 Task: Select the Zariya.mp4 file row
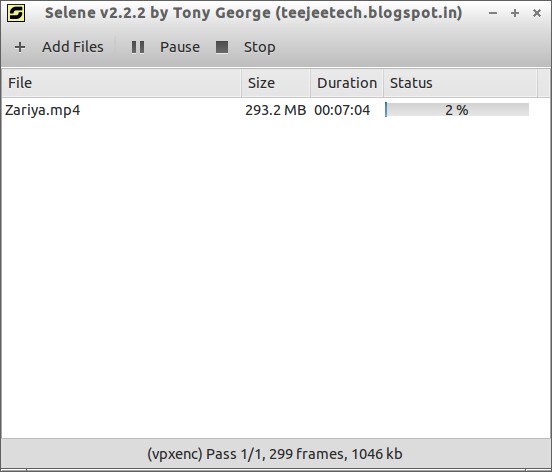point(276,110)
